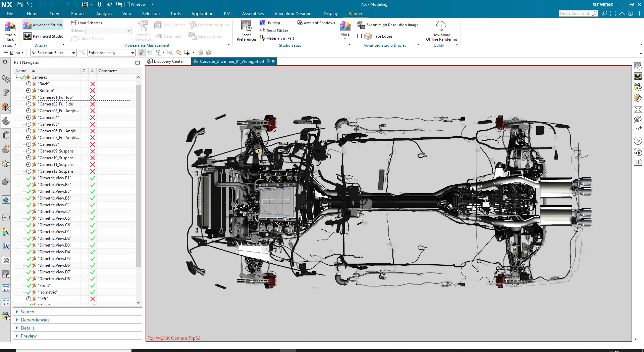
Task: Click the Ambient Shadows icon
Action: (300, 23)
